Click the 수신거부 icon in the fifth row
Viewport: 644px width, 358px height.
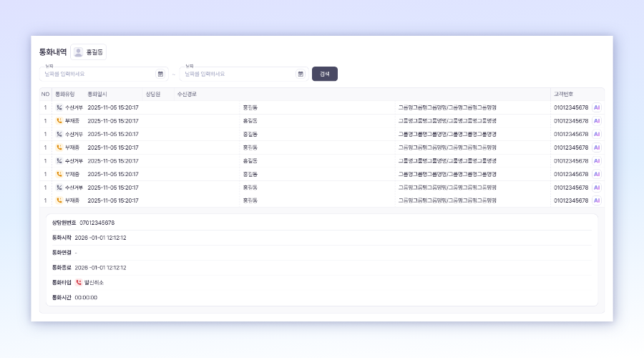(59, 160)
